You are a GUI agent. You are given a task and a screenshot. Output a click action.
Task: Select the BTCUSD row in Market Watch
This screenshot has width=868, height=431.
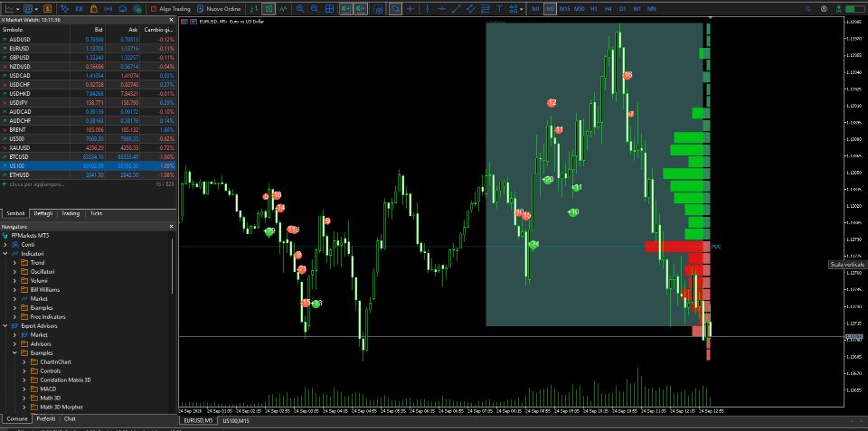pos(88,157)
